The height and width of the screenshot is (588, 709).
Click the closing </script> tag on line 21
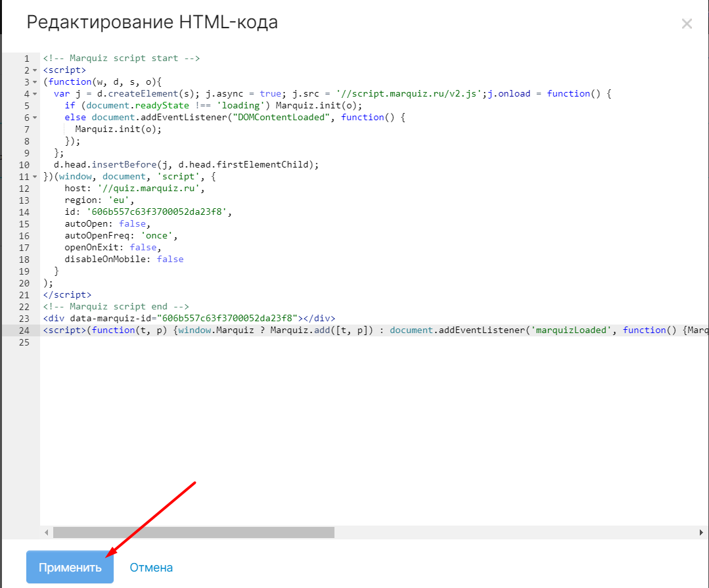click(68, 295)
